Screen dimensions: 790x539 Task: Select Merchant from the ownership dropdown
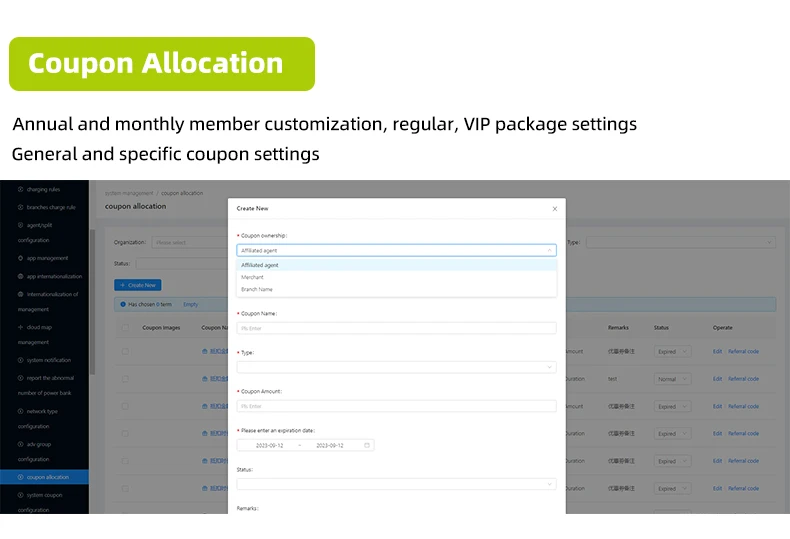point(253,277)
